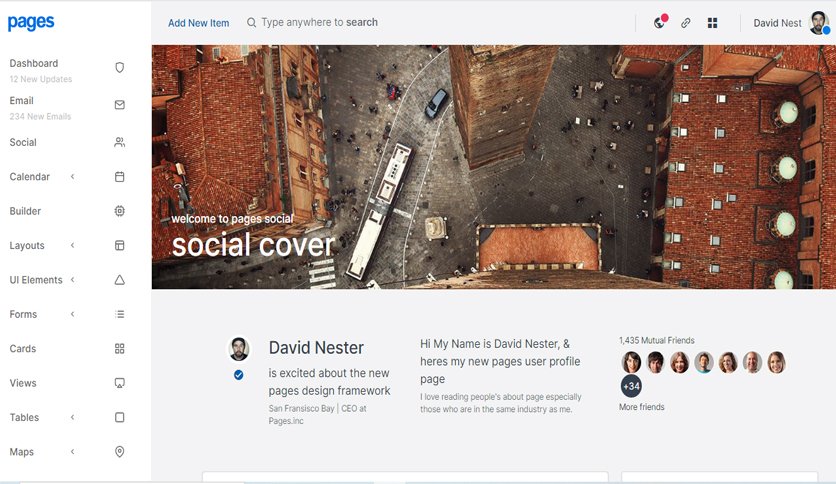
Task: Expand the Maps submenu chevron
Action: coord(73,451)
